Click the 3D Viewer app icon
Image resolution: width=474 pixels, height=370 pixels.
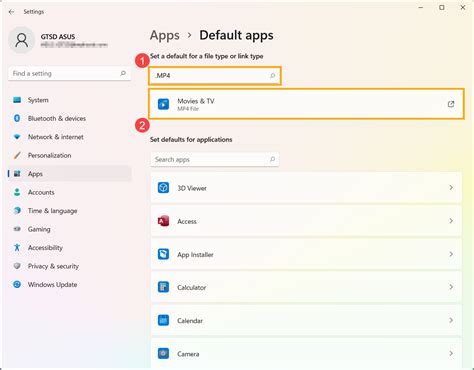(x=163, y=188)
